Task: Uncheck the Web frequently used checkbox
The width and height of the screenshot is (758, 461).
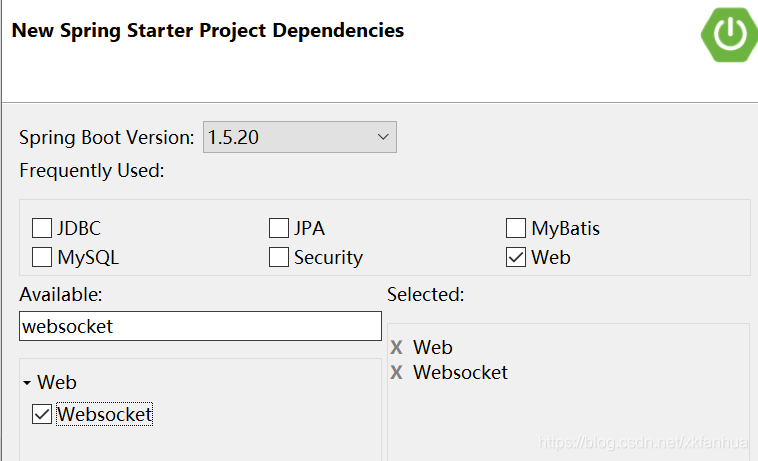Action: pyautogui.click(x=516, y=257)
